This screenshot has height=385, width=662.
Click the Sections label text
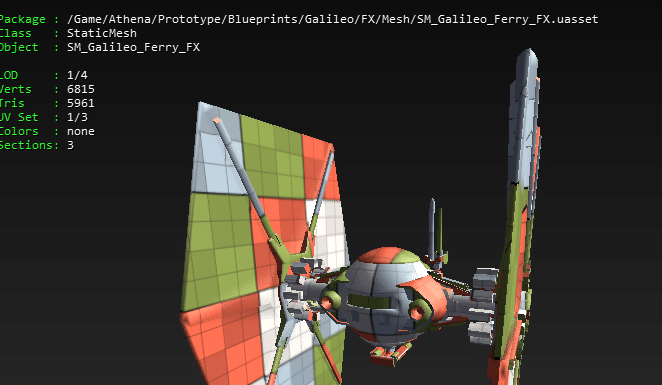(x=26, y=145)
